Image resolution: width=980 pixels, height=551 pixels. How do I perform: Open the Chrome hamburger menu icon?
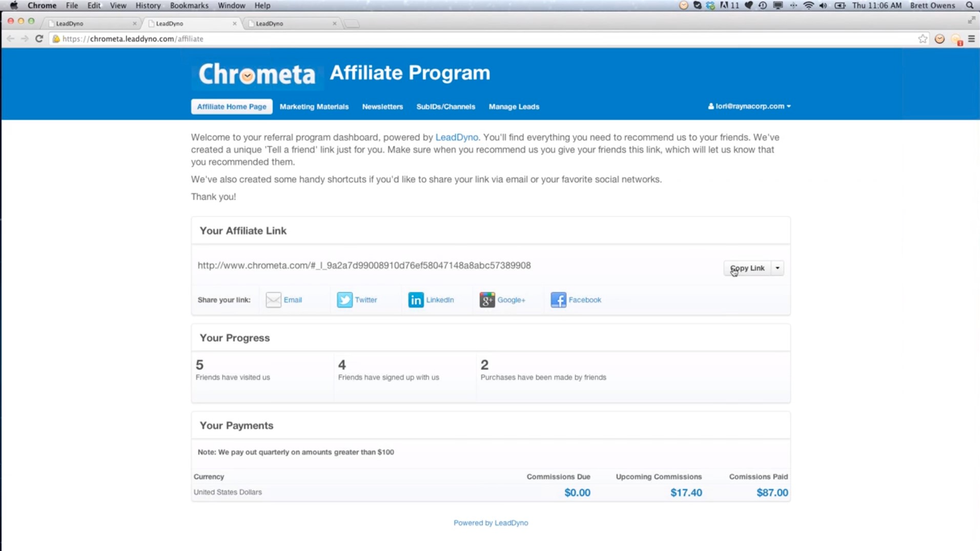[x=971, y=39]
